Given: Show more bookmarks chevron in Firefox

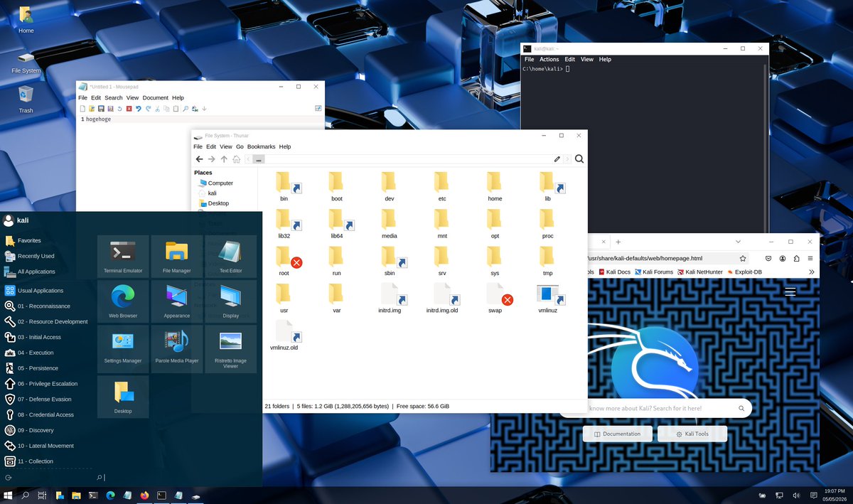Looking at the screenshot, I should click(811, 272).
